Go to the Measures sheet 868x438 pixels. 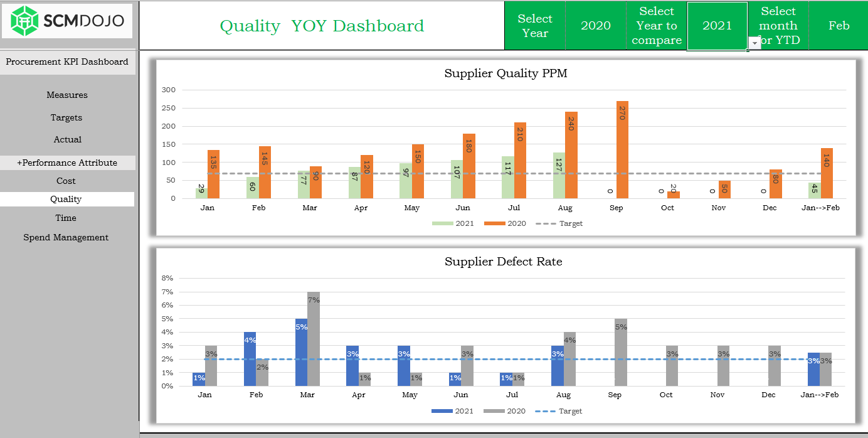point(67,95)
